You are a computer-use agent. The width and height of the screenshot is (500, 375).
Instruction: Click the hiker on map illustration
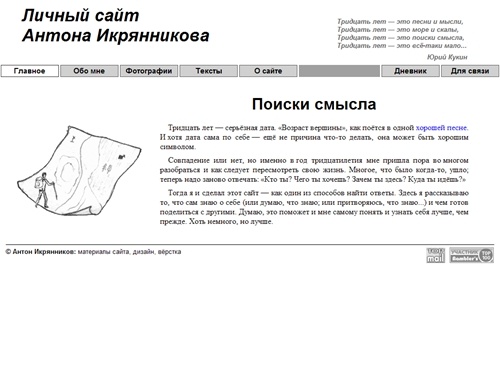(79, 170)
